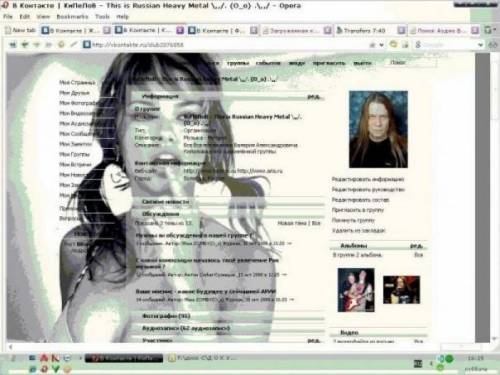Click the group avatar photo
Image resolution: width=500 pixels, height=375 pixels.
point(378,129)
